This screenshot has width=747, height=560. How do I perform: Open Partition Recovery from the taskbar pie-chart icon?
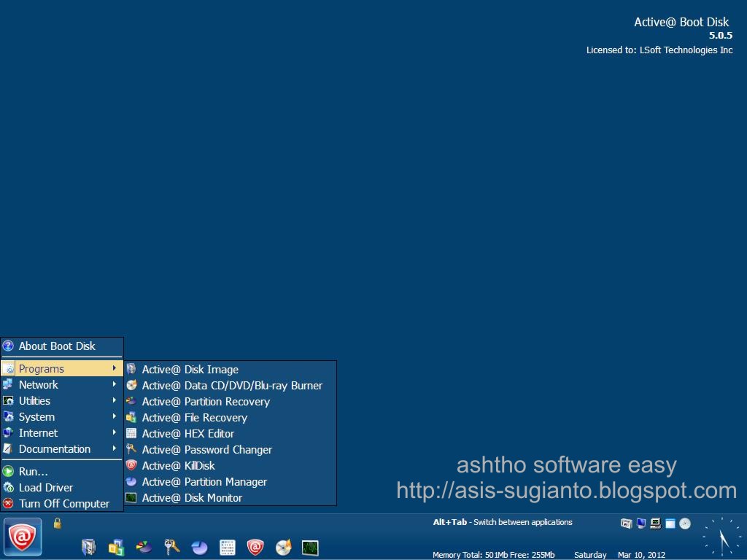click(144, 547)
